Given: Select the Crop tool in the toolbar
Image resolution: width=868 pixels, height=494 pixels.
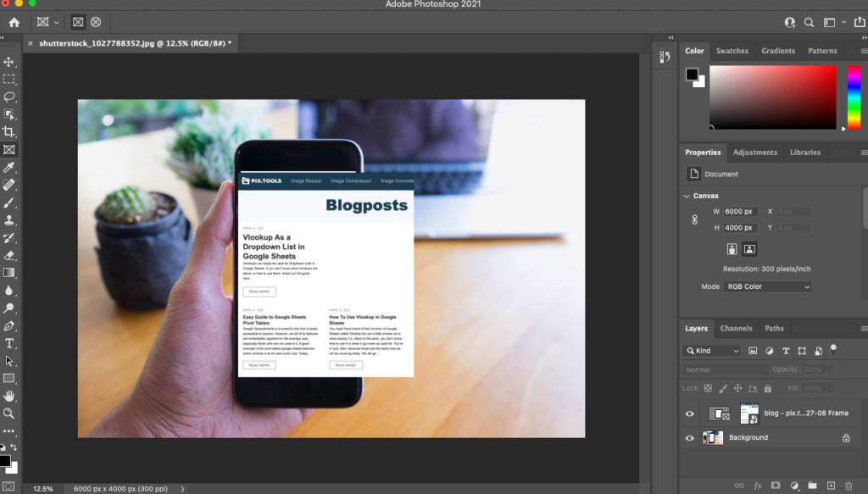Looking at the screenshot, I should (x=10, y=131).
